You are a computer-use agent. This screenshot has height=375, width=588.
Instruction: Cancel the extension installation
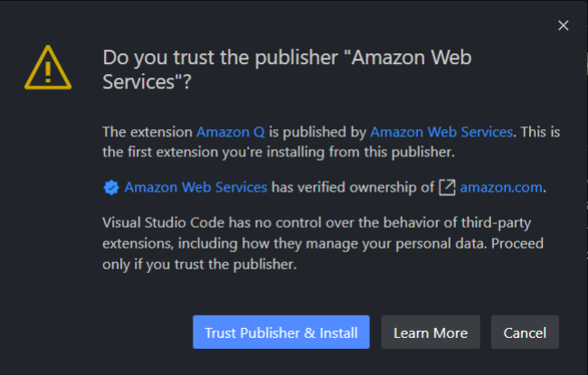point(525,333)
